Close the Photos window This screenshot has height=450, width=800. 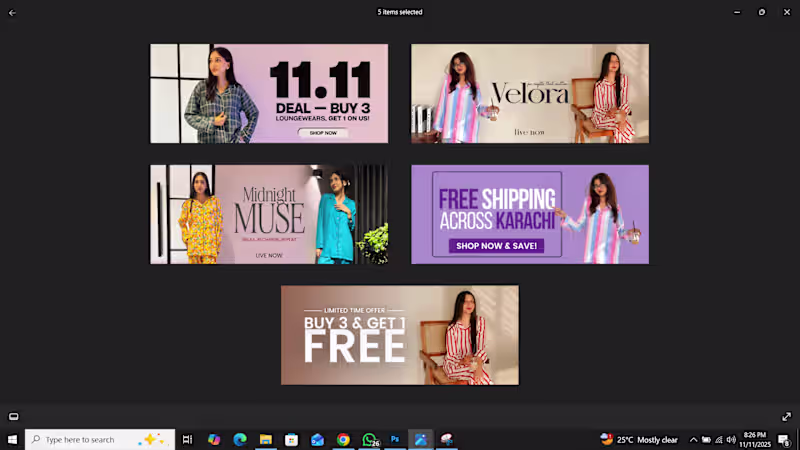787,12
